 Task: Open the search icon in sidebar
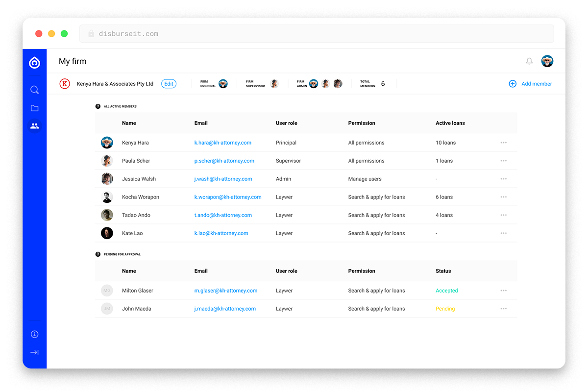click(x=34, y=90)
